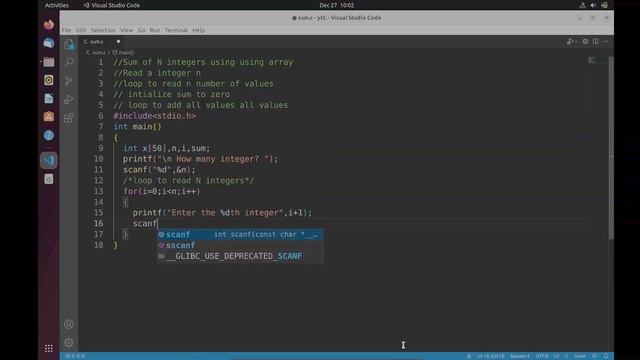The image size is (640, 360).
Task: Open the Run menu
Action: 155,30
